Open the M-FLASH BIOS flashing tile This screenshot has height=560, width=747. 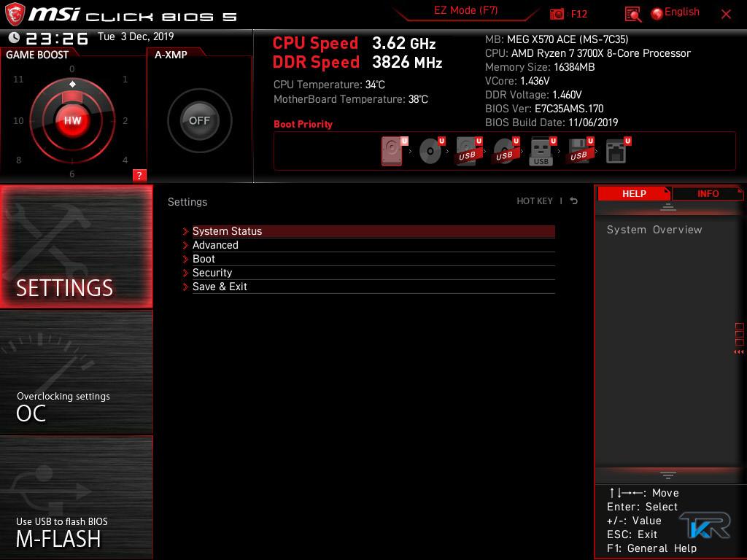76,497
